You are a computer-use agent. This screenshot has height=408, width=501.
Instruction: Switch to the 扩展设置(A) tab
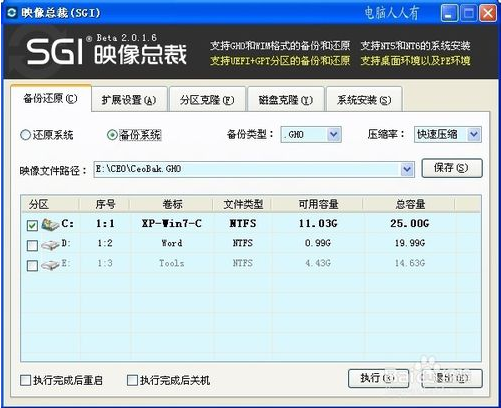(129, 100)
